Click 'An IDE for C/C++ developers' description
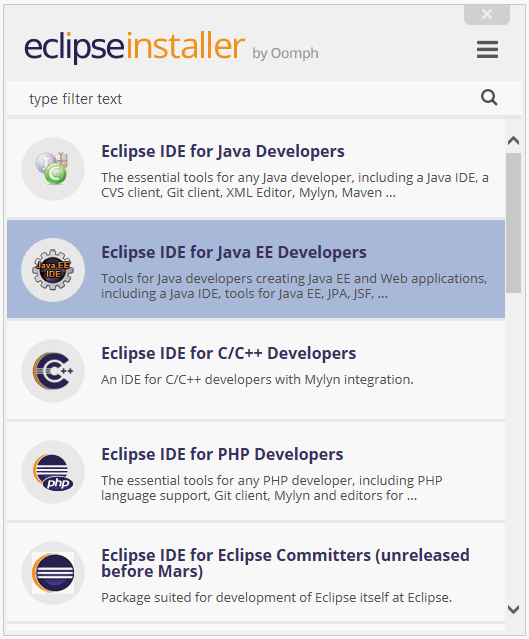529x639 pixels. (257, 379)
